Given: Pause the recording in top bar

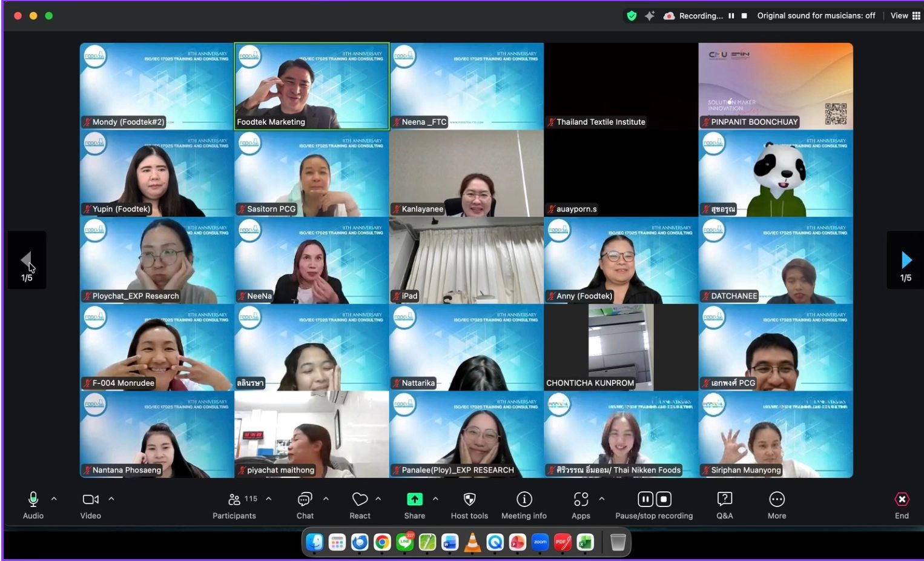Looking at the screenshot, I should [x=731, y=16].
